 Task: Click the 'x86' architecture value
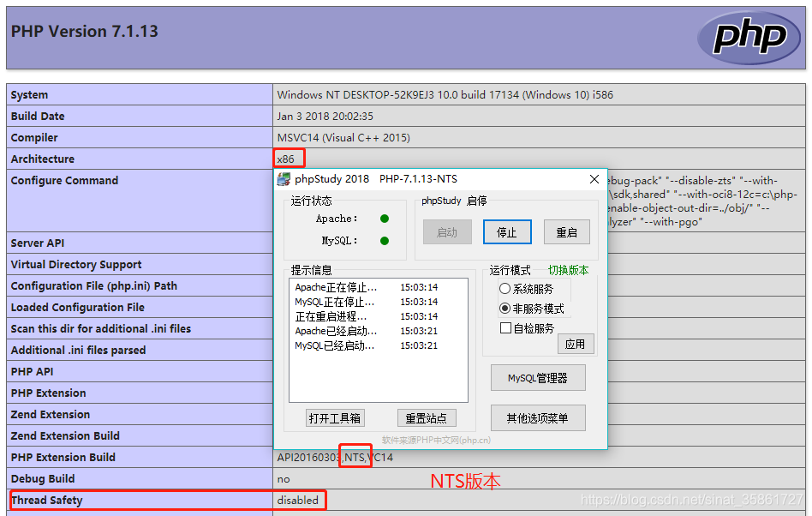[x=286, y=159]
